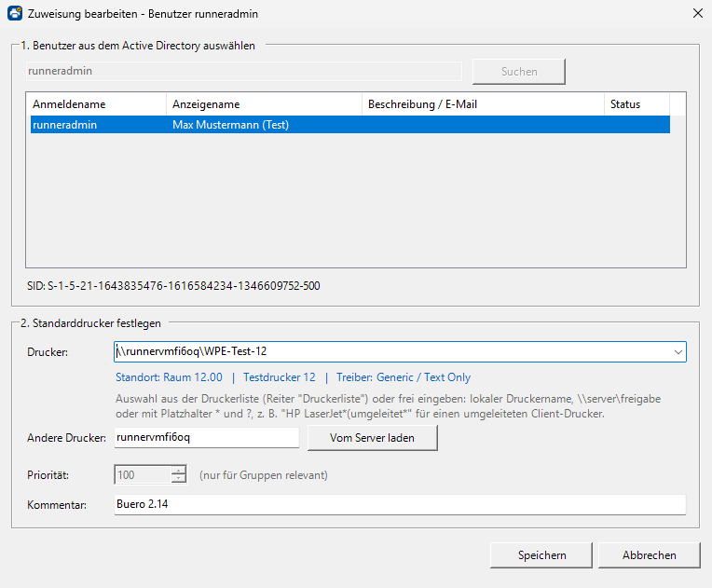Click the runneradmin search input field
This screenshot has height=588, width=712.
tap(244, 71)
